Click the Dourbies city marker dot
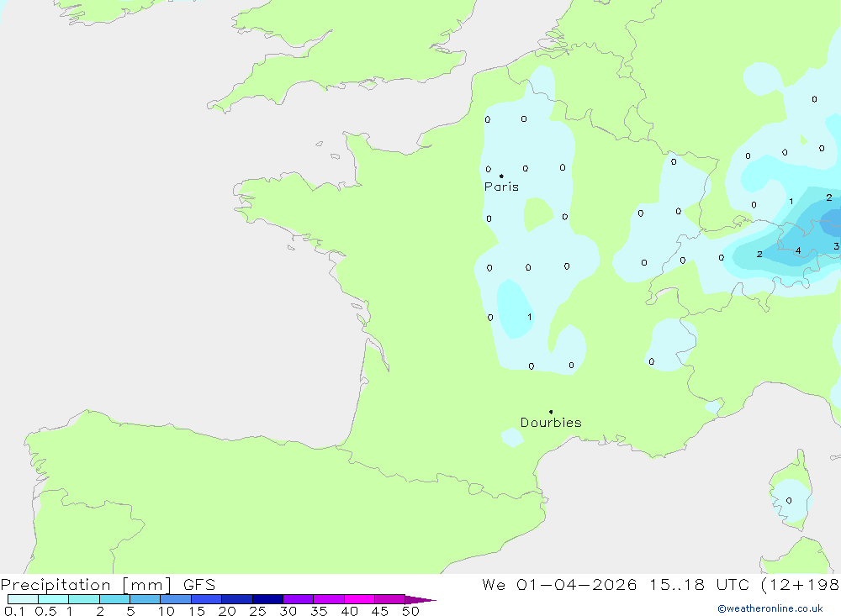Image resolution: width=841 pixels, height=616 pixels. point(551,412)
